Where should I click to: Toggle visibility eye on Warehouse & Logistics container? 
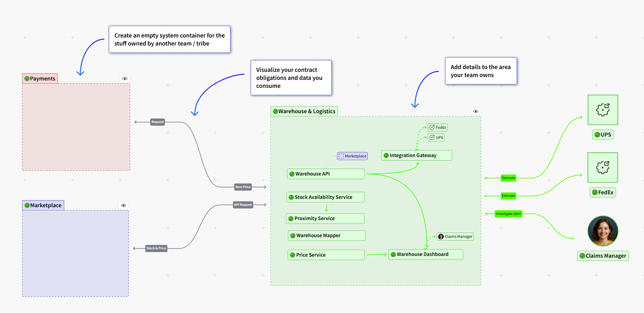[476, 111]
